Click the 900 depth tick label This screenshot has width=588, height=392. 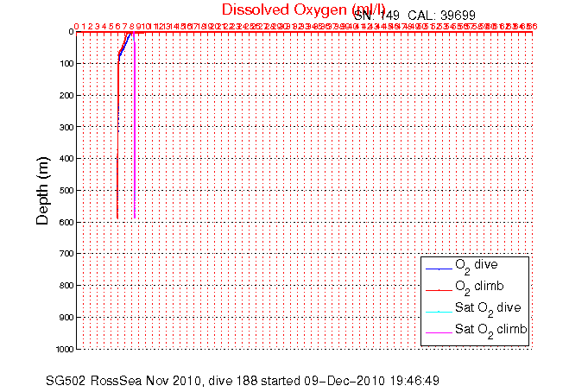point(65,317)
